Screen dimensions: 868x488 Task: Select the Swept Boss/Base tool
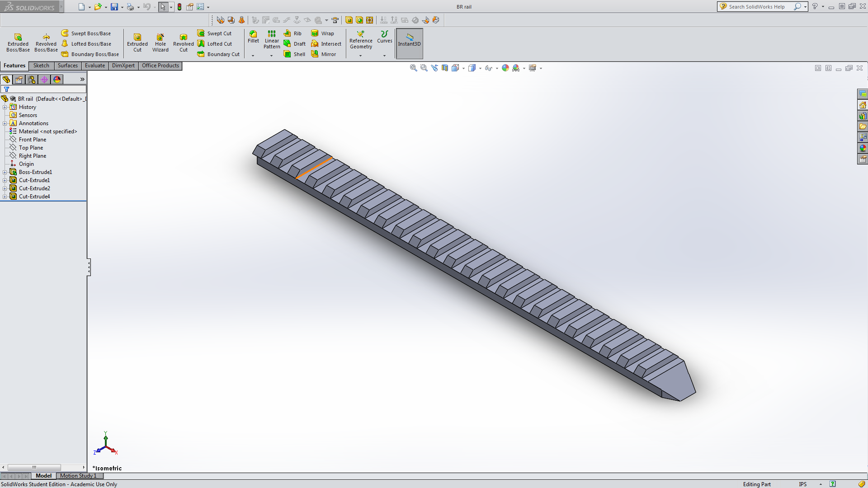(x=86, y=33)
